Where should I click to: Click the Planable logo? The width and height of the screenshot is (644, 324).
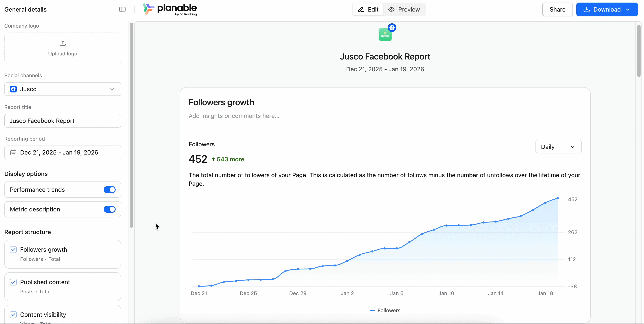coord(170,9)
